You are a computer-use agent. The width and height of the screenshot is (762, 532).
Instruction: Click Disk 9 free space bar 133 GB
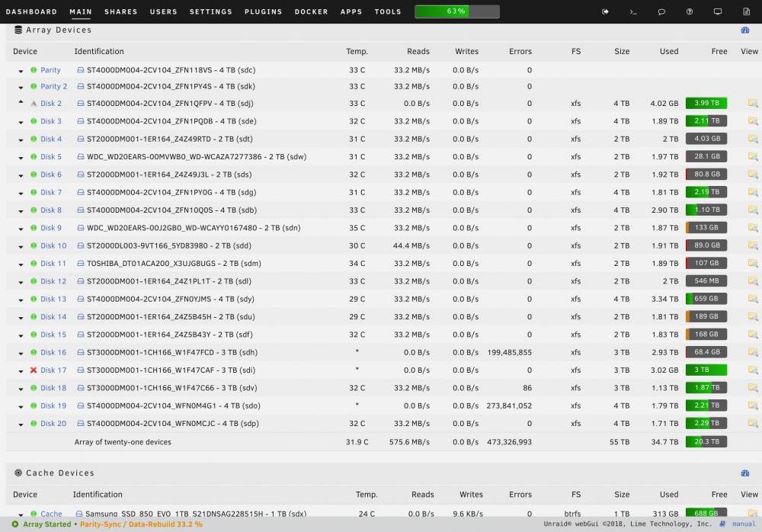[x=706, y=228]
